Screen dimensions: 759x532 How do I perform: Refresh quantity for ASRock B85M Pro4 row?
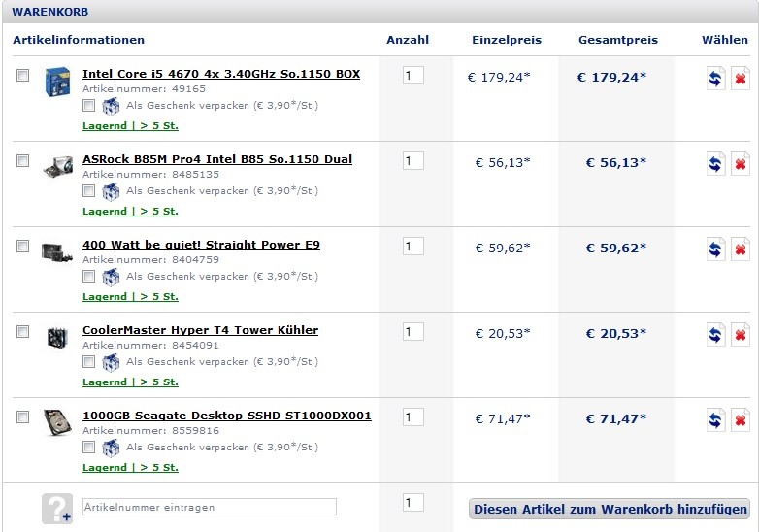[x=715, y=164]
